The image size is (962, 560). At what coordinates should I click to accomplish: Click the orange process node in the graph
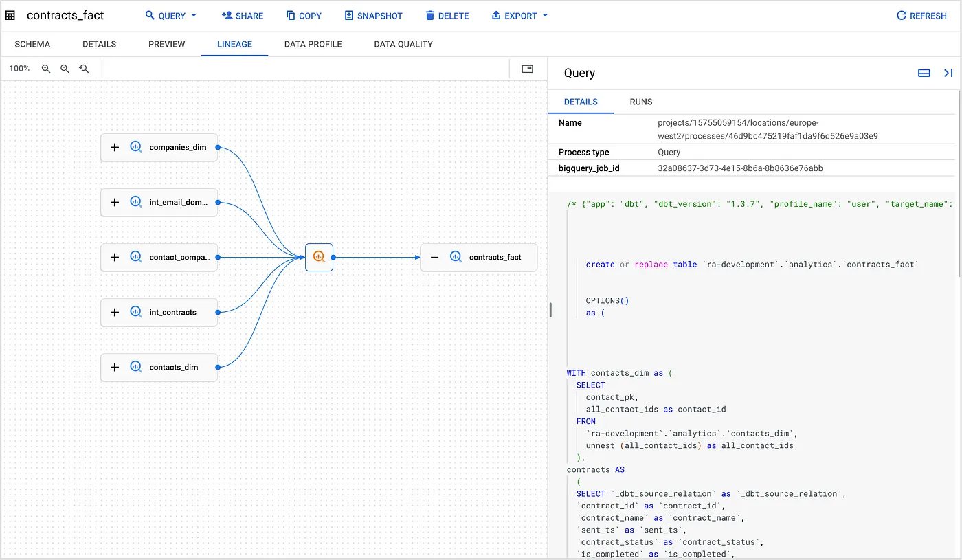318,257
